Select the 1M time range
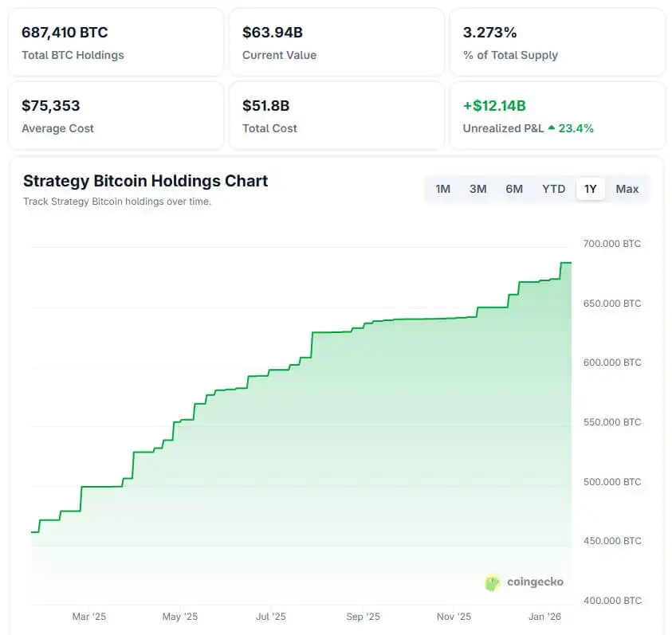 [x=443, y=189]
